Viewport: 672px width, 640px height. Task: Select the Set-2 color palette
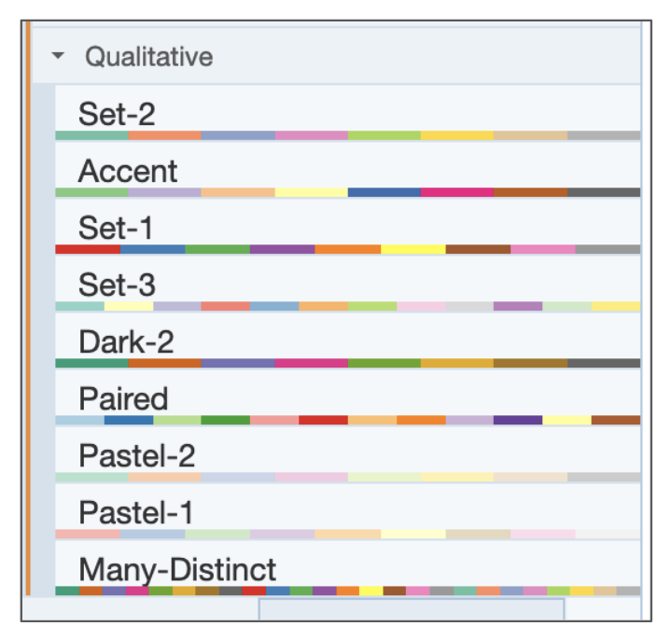pyautogui.click(x=117, y=115)
